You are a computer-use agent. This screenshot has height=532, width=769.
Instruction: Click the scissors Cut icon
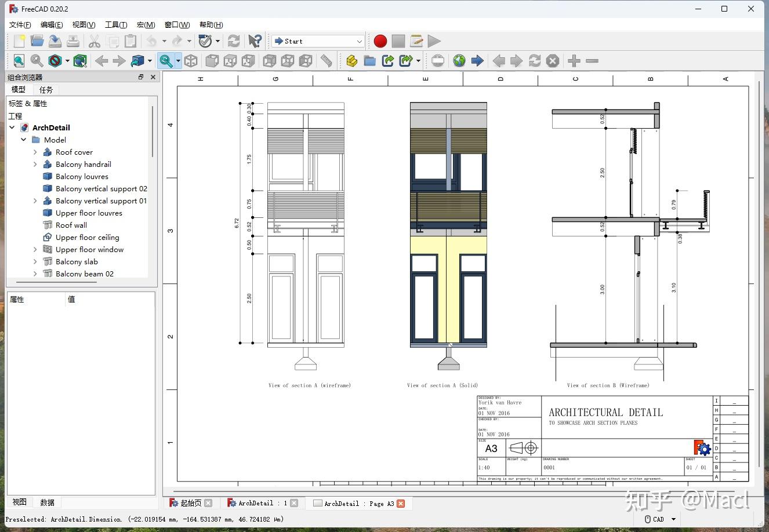(95, 41)
